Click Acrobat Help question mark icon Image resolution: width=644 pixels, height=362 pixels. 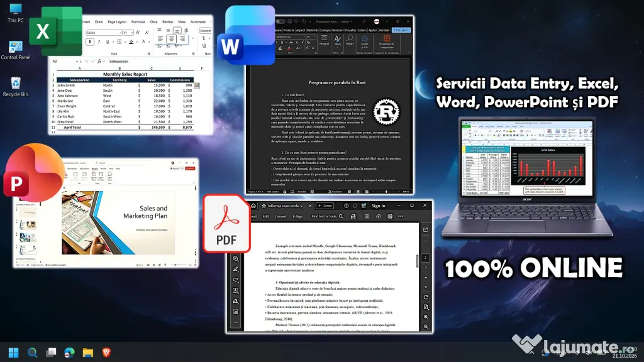347,206
